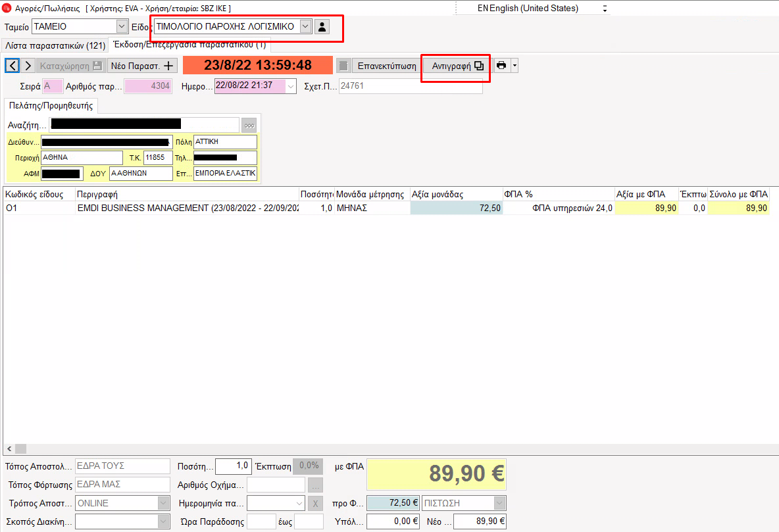Click the document number field showing 4304
The height and width of the screenshot is (532, 779).
(148, 86)
